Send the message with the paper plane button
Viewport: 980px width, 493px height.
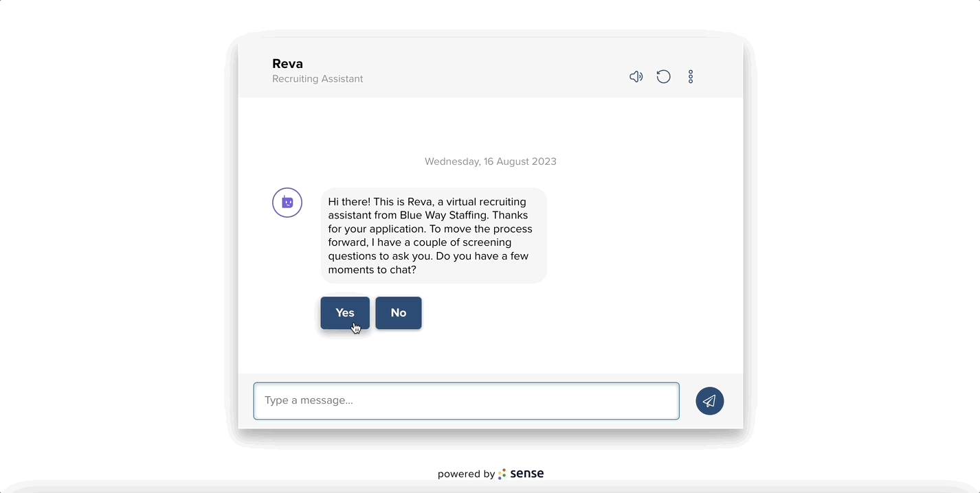click(x=710, y=401)
